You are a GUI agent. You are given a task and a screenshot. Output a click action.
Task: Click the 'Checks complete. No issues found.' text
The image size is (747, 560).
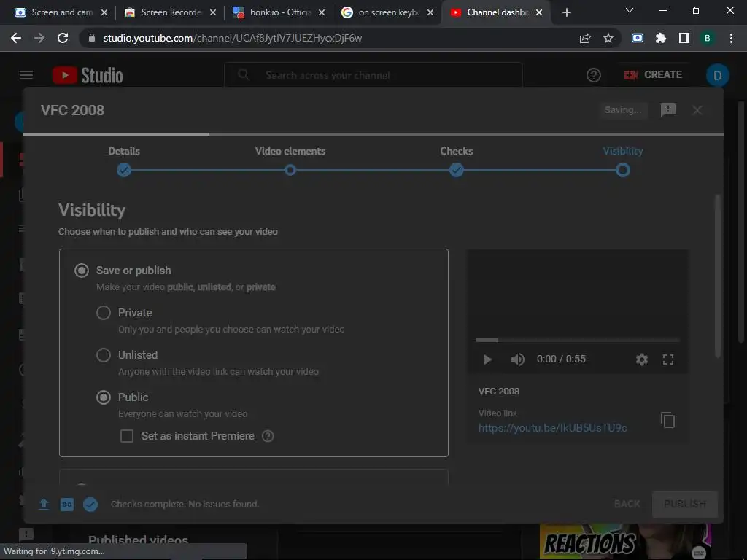coord(185,505)
